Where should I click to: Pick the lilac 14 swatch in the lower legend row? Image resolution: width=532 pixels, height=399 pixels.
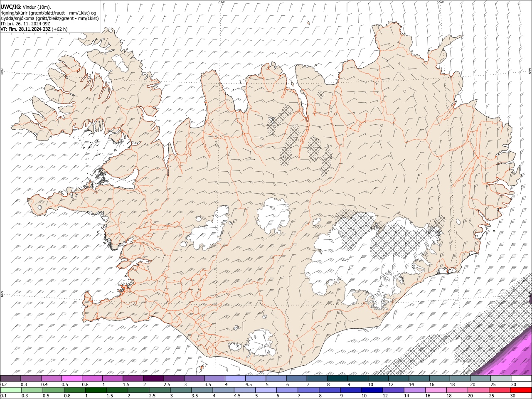click(x=414, y=390)
